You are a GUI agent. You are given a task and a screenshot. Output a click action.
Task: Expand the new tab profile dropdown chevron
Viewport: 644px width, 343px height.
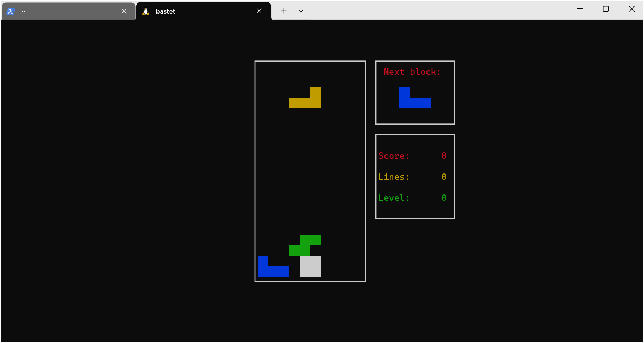pyautogui.click(x=300, y=11)
